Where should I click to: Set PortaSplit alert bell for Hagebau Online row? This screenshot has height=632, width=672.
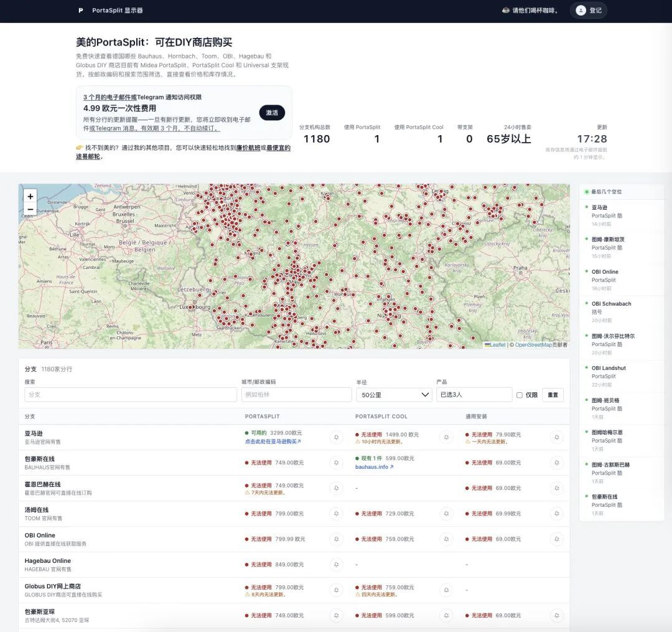(337, 565)
